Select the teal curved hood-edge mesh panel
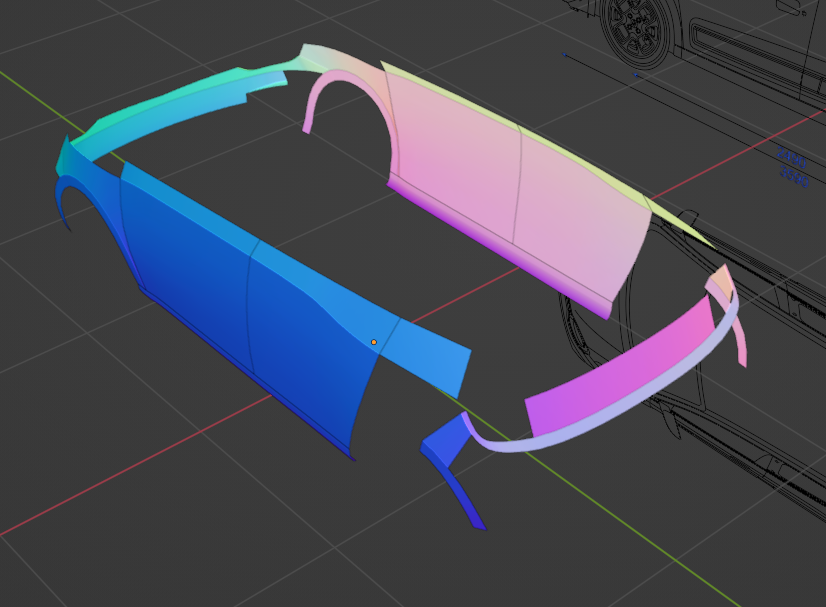This screenshot has height=607, width=826. [179, 108]
